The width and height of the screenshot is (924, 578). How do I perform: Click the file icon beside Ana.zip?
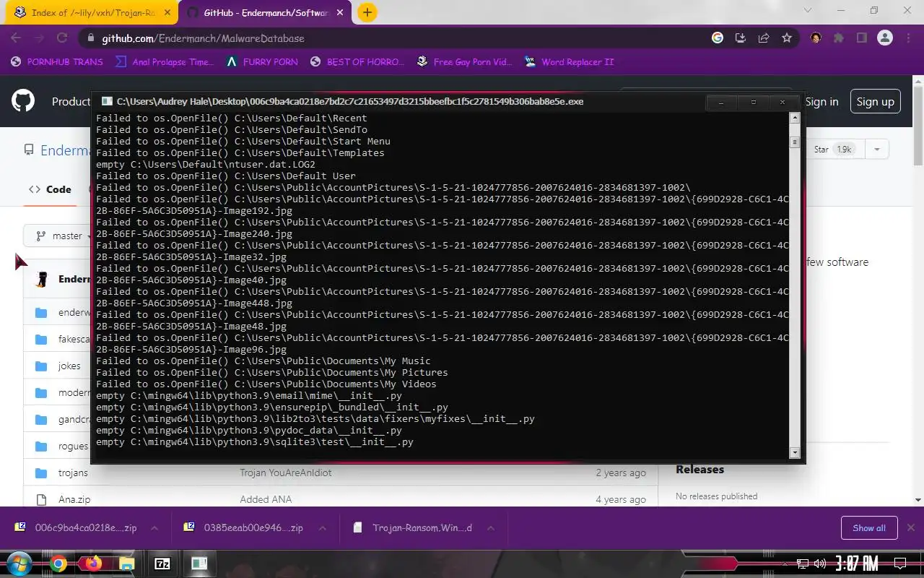click(41, 499)
